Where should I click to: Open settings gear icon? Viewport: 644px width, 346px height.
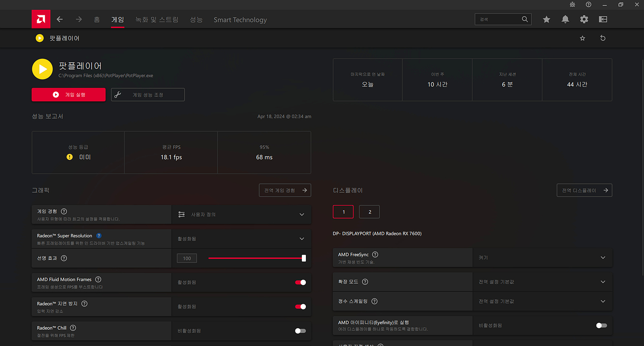(584, 19)
